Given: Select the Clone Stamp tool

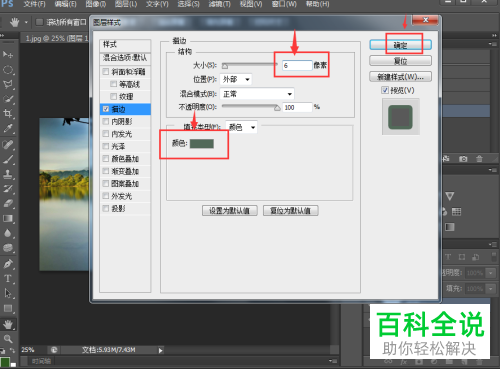Looking at the screenshot, I should click(8, 174).
